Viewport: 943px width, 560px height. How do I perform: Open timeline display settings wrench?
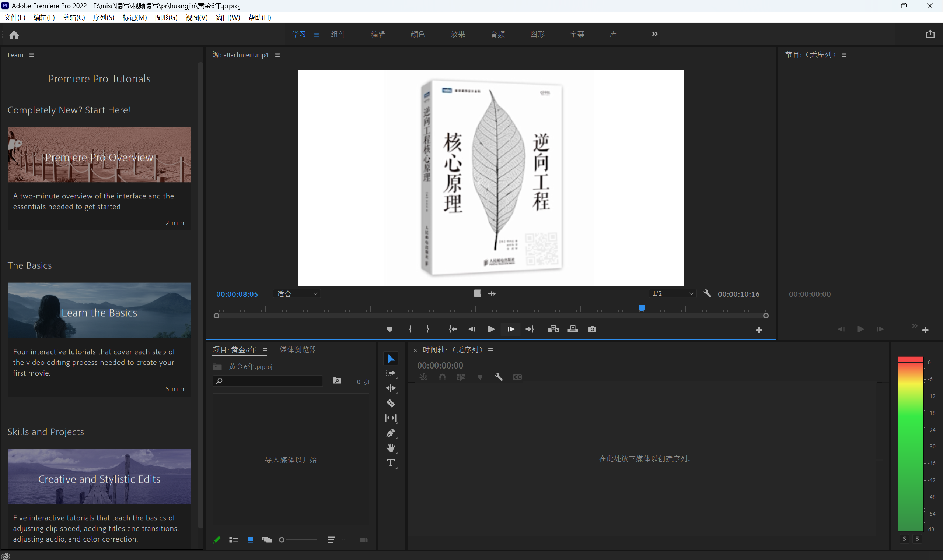pos(499,377)
